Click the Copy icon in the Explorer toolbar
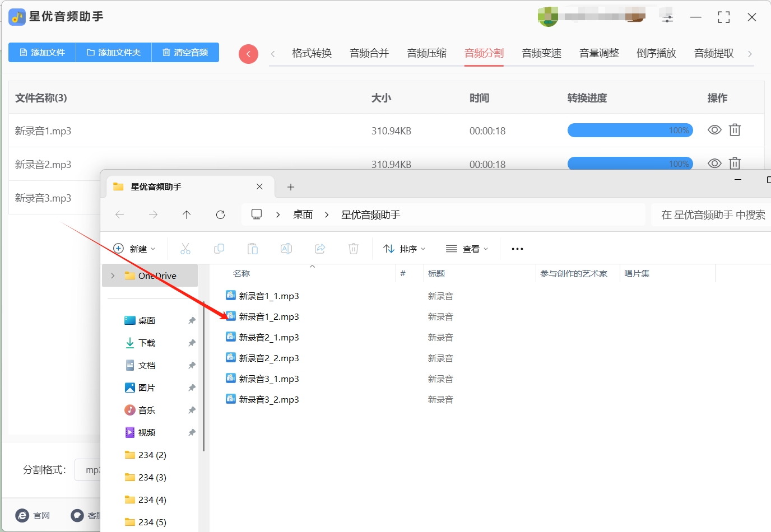 [219, 249]
